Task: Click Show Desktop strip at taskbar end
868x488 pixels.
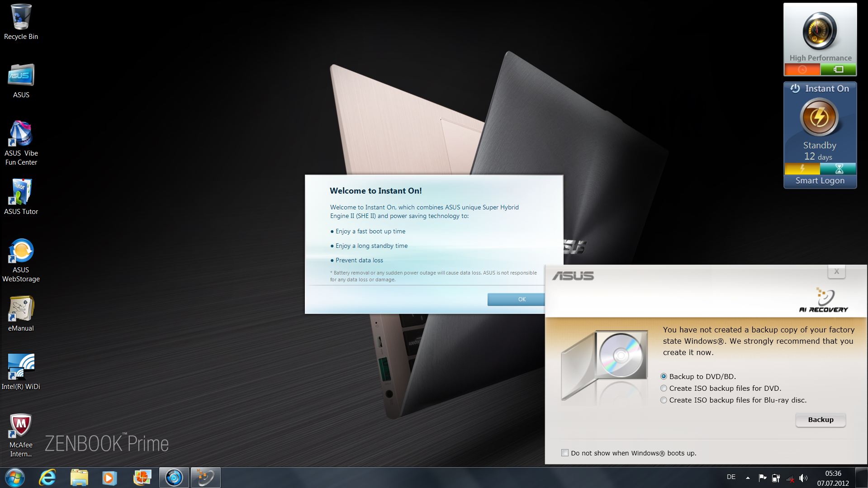Action: click(863, 478)
